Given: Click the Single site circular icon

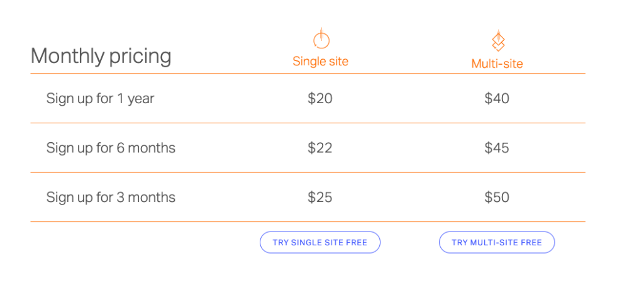Looking at the screenshot, I should [321, 39].
